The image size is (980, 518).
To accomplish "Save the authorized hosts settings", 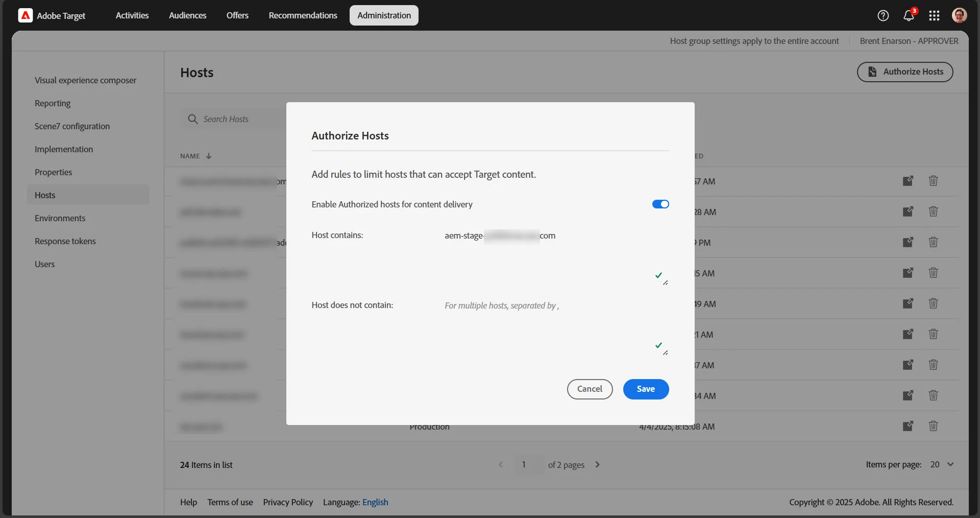I will click(x=646, y=389).
